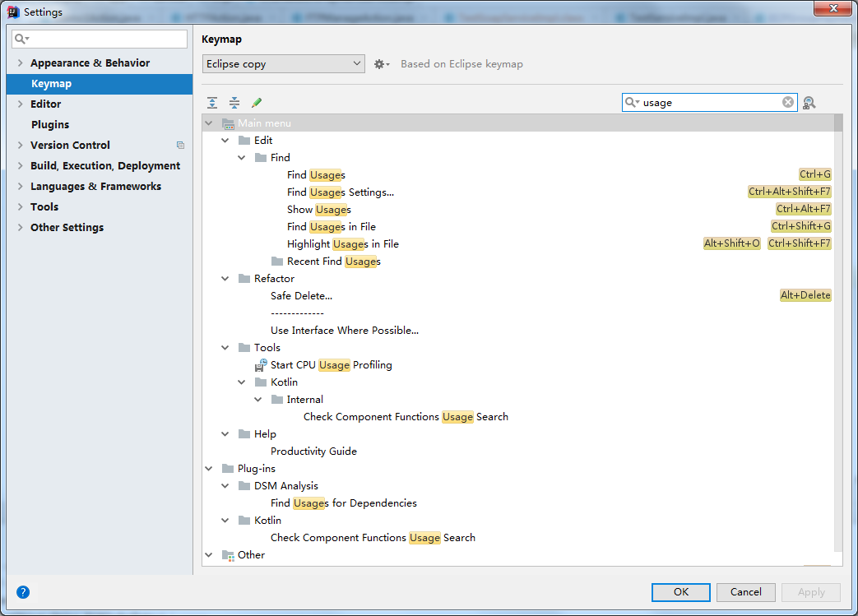Click the Expand All toolbar icon
Screen dimensions: 858x616
pos(212,103)
